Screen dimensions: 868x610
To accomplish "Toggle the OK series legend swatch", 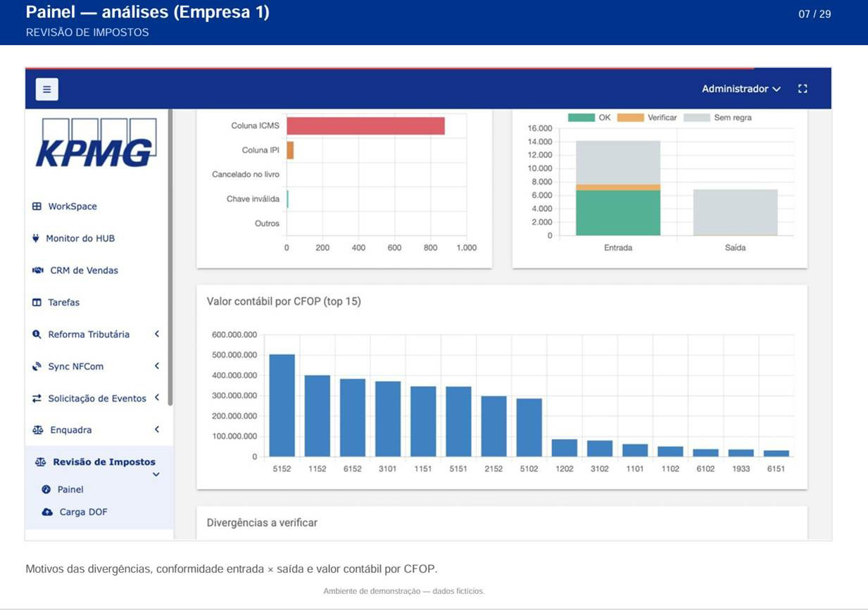I will point(581,118).
